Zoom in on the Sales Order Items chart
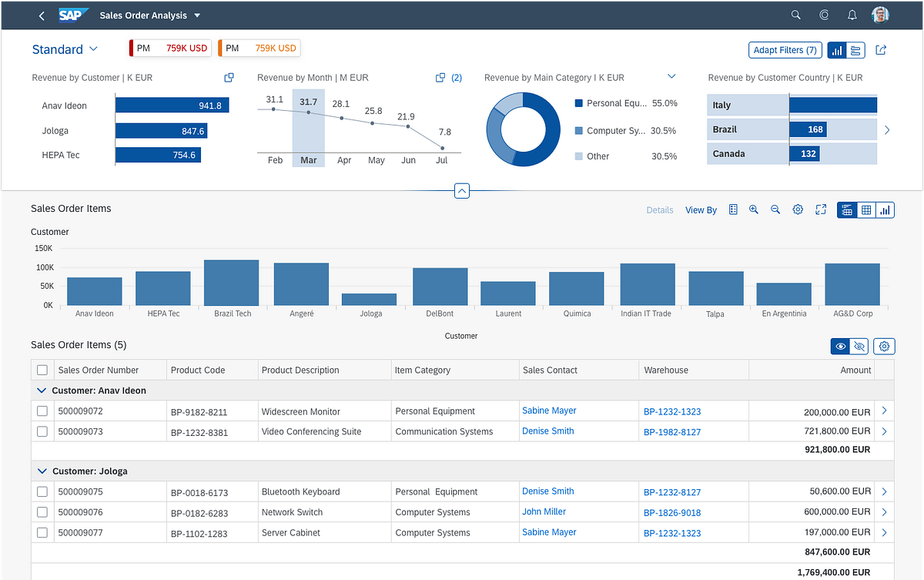 (x=754, y=210)
